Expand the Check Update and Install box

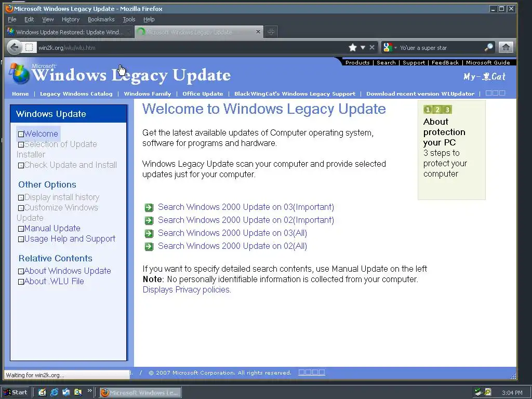click(x=21, y=166)
